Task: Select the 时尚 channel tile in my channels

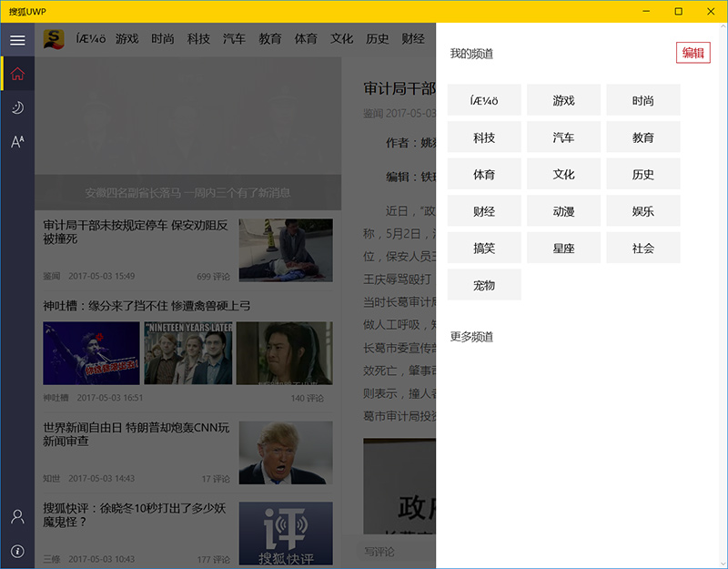Action: (643, 100)
